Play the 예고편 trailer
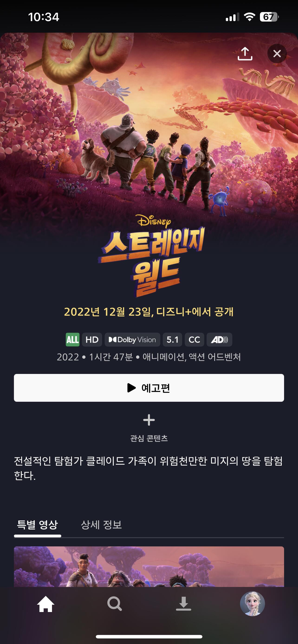The width and height of the screenshot is (298, 644). click(149, 388)
